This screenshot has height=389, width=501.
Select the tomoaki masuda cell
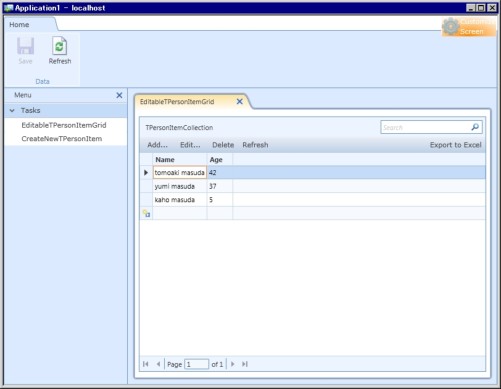tap(180, 173)
